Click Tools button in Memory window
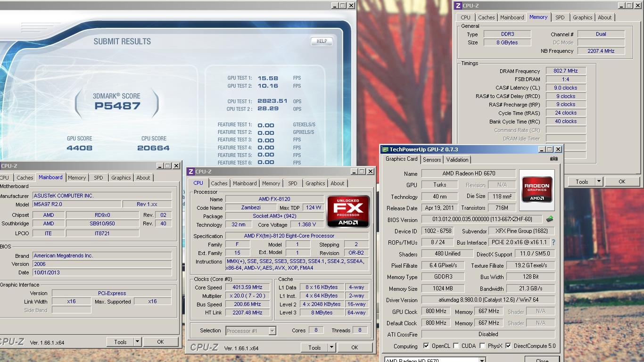 582,181
